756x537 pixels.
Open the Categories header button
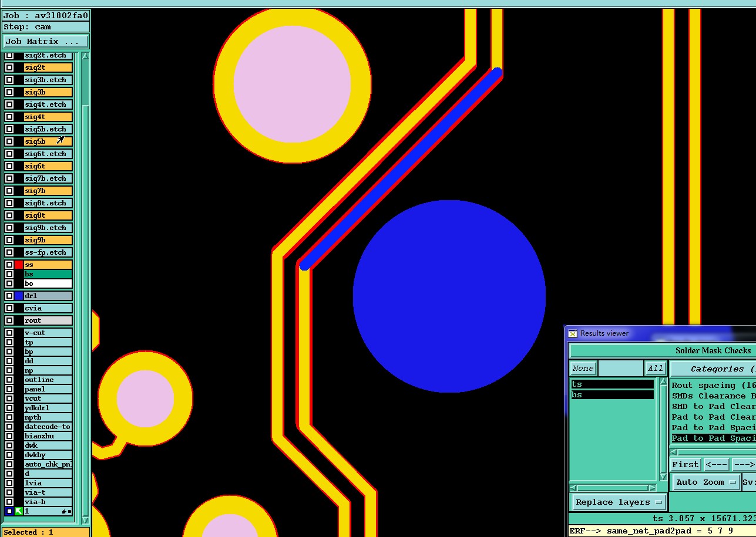713,369
